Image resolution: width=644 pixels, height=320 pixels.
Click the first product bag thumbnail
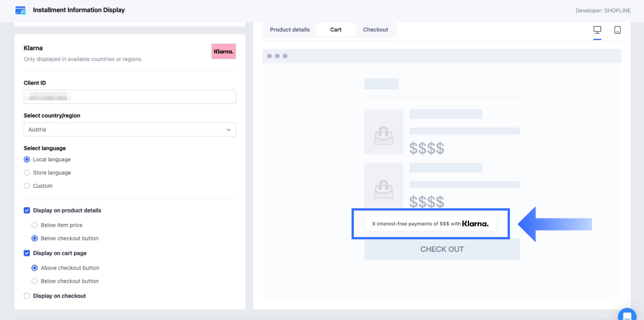[384, 132]
